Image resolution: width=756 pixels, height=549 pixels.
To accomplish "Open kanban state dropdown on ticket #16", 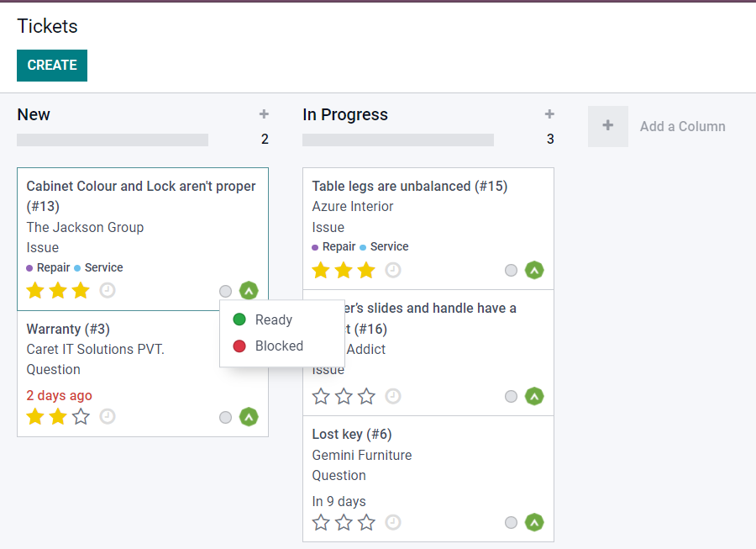I will pyautogui.click(x=511, y=397).
